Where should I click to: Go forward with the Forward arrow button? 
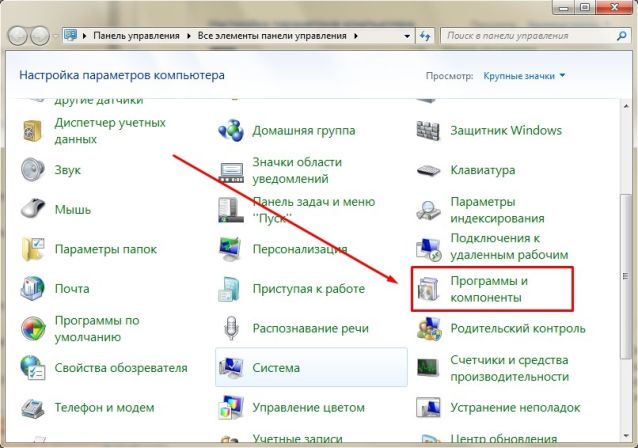[40, 36]
